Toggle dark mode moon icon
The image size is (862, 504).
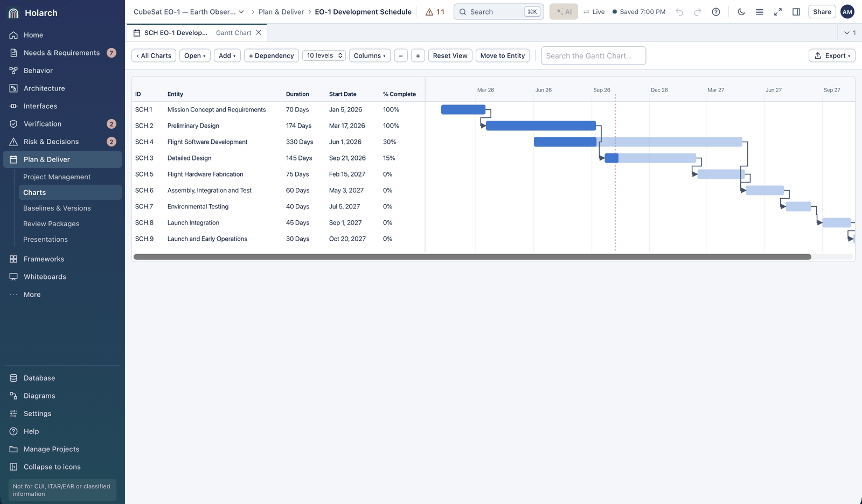point(741,12)
